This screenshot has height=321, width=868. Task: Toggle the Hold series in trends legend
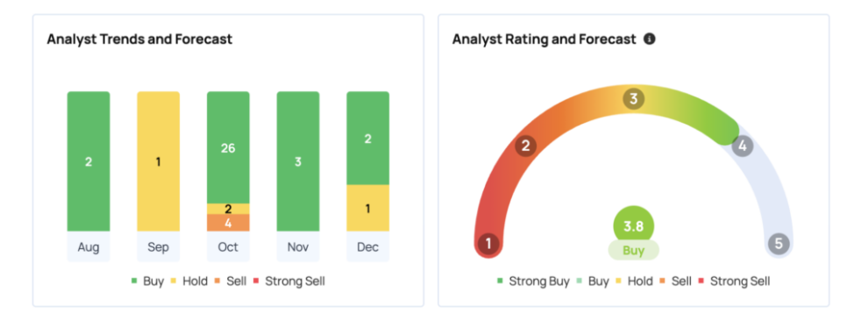189,282
